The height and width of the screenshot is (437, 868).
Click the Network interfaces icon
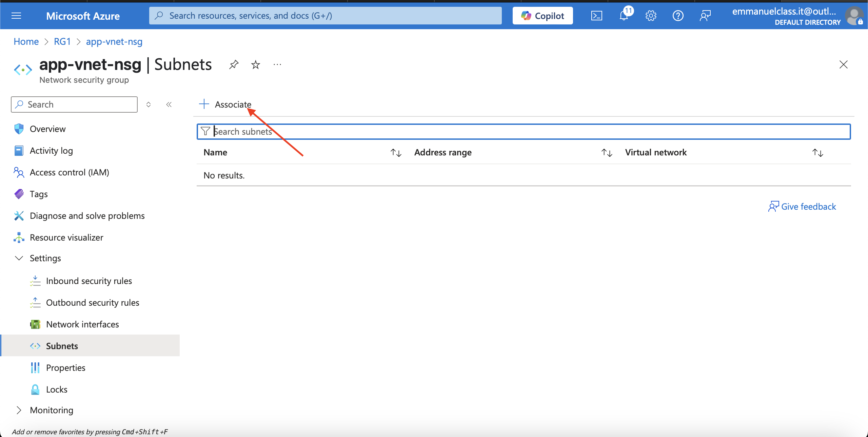click(x=35, y=324)
